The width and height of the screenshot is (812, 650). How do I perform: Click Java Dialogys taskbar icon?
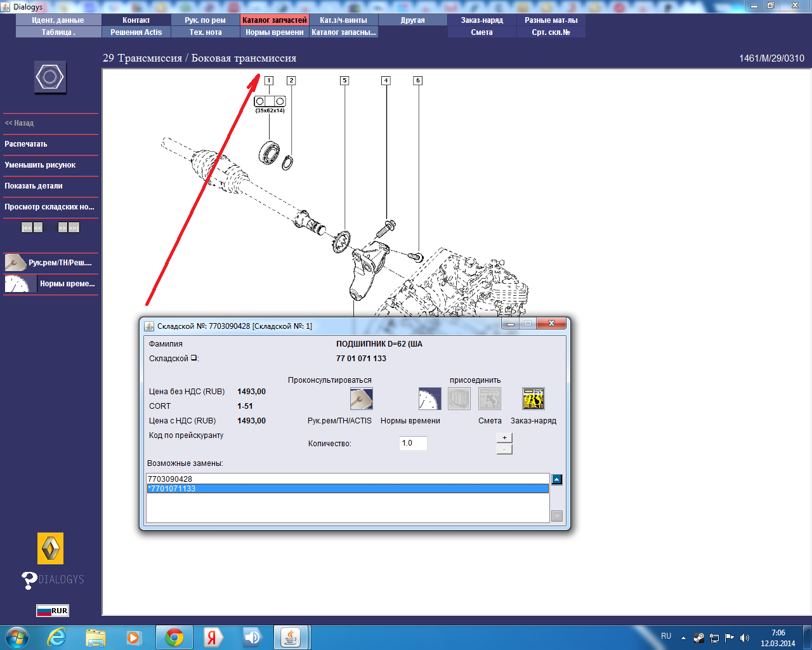(x=291, y=637)
